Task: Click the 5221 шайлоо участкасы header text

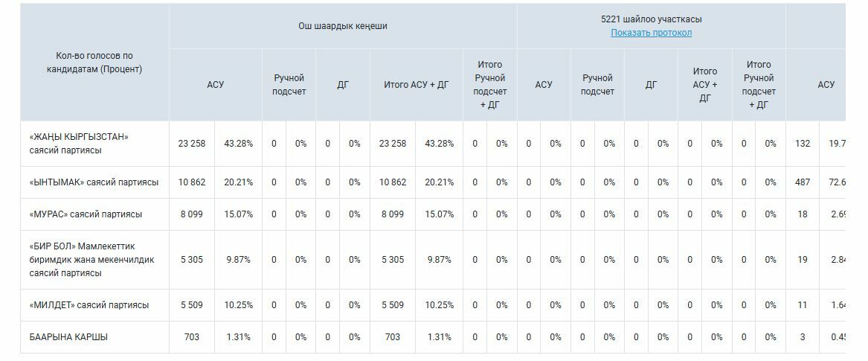Action: pos(651,19)
